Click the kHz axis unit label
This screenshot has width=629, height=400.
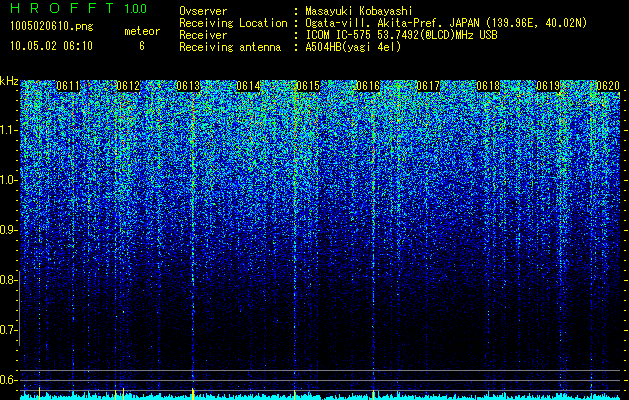click(9, 81)
